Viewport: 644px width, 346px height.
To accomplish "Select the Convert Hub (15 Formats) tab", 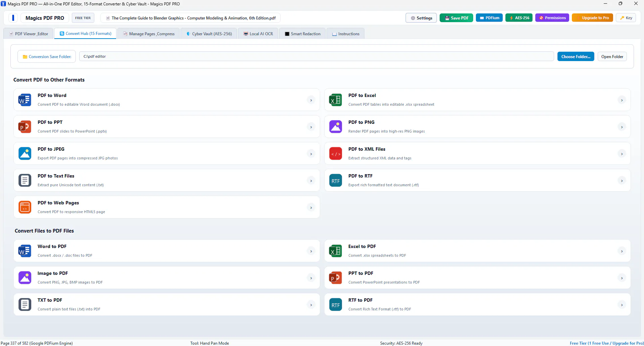I will point(85,34).
